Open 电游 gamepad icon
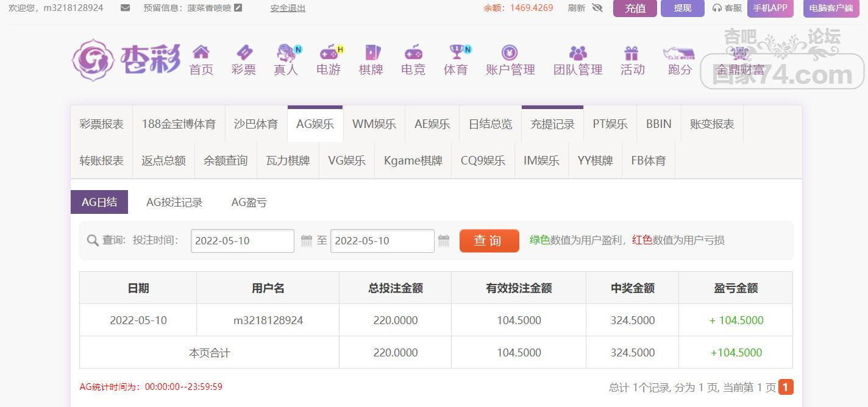Image resolution: width=868 pixels, height=407 pixels. point(330,52)
